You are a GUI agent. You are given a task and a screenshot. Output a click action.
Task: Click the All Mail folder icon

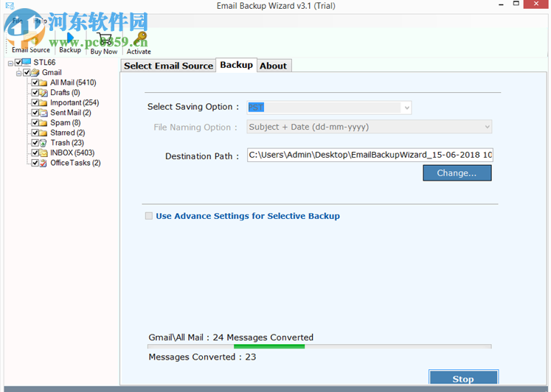(x=44, y=83)
